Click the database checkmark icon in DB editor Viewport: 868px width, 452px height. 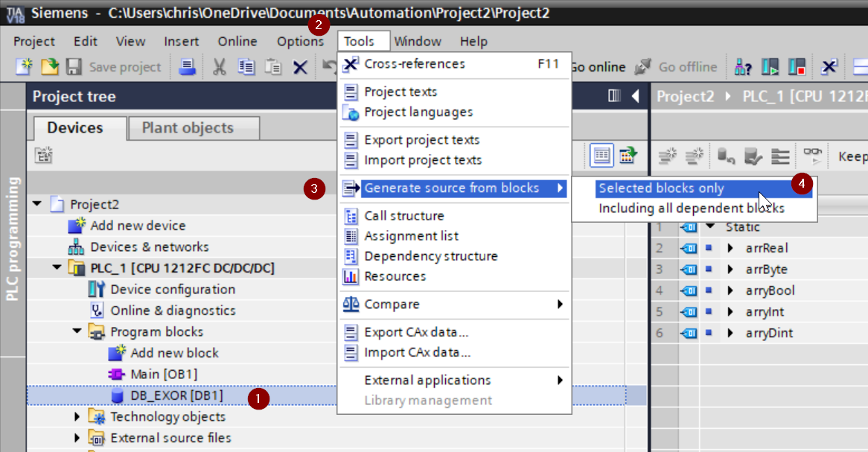tap(753, 156)
